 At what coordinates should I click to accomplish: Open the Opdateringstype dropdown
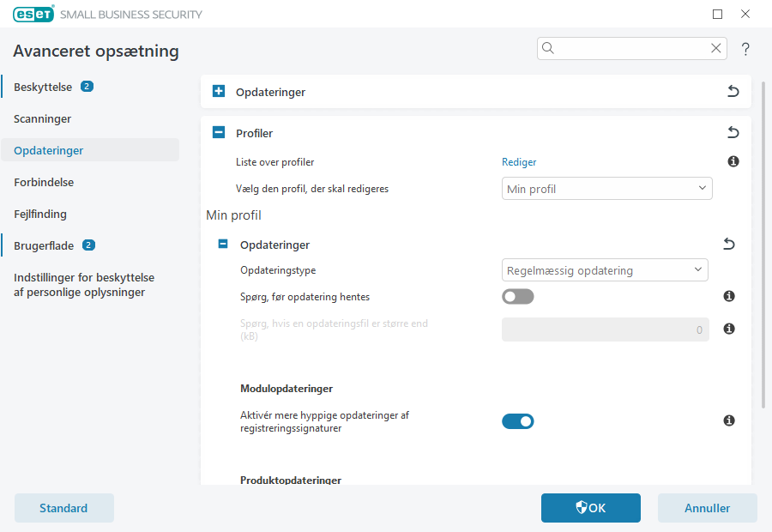point(605,269)
